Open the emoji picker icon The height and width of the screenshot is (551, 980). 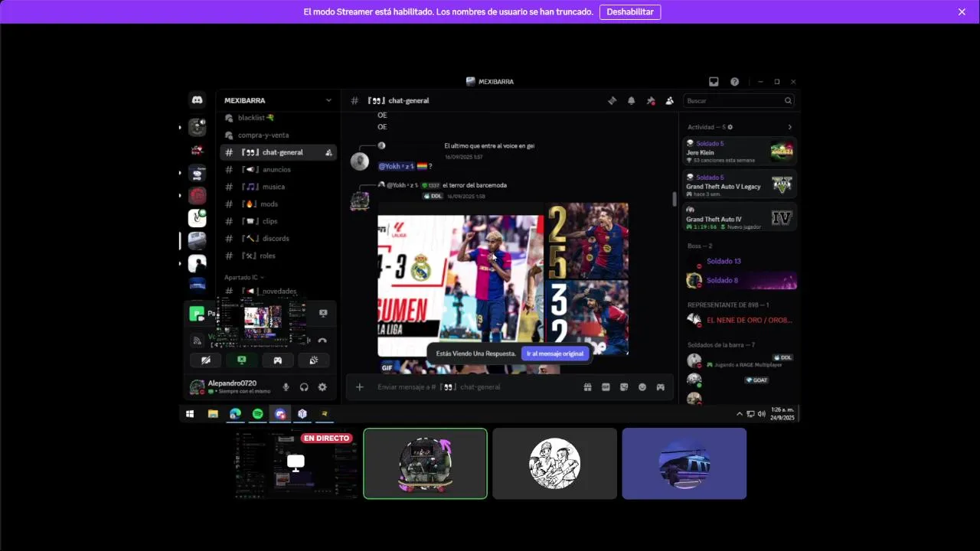click(x=642, y=387)
